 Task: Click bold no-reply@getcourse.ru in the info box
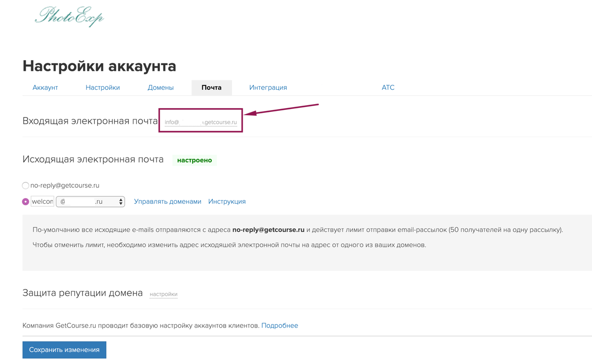(269, 230)
